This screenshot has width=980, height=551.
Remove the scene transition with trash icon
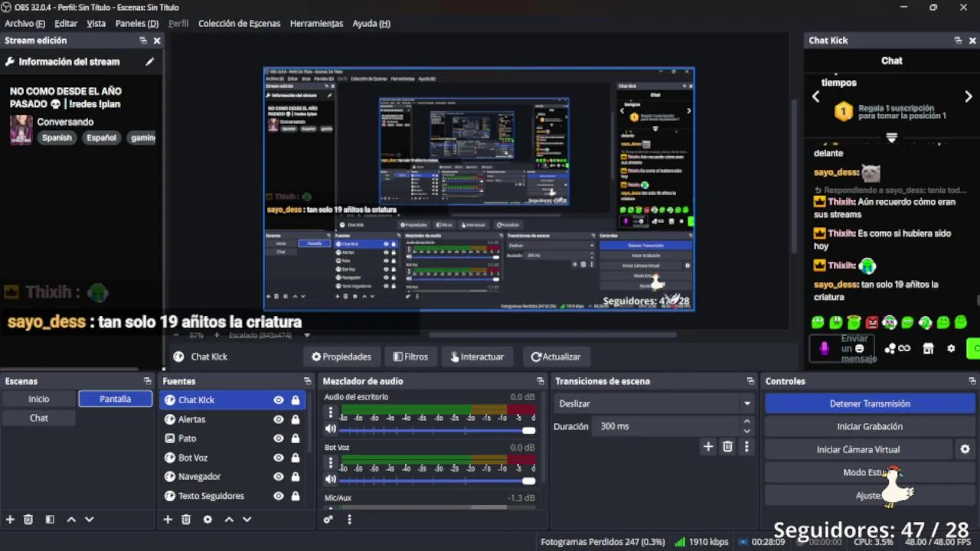tap(727, 446)
